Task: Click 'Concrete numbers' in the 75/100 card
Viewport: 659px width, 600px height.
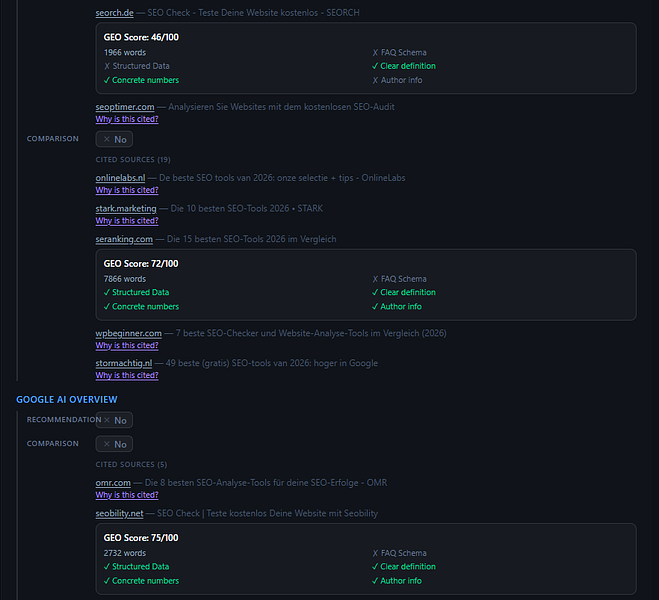Action: point(141,582)
